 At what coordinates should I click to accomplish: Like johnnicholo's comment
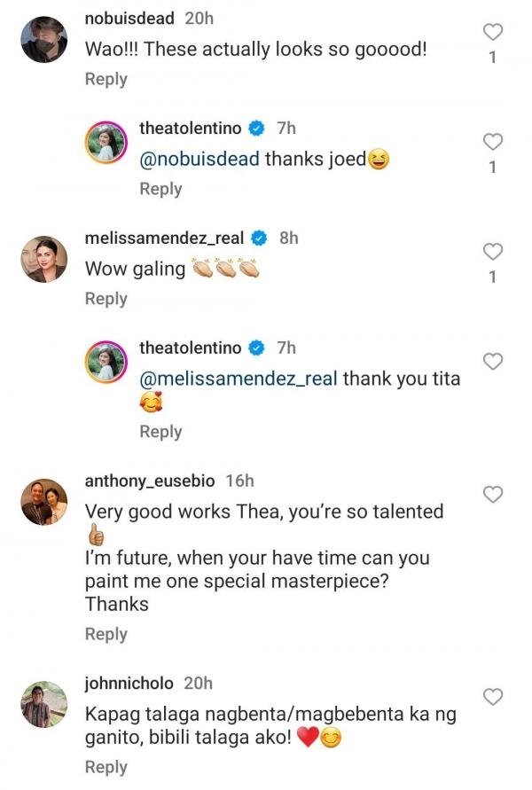493,696
